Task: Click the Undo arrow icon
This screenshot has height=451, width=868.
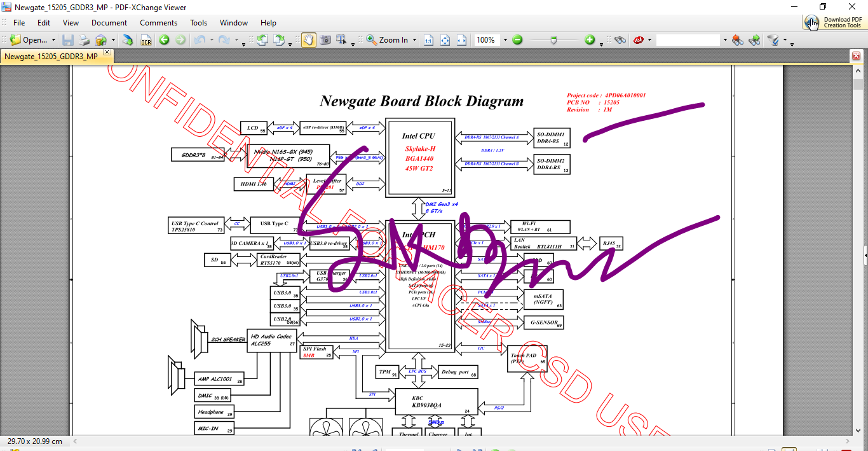Action: 199,40
